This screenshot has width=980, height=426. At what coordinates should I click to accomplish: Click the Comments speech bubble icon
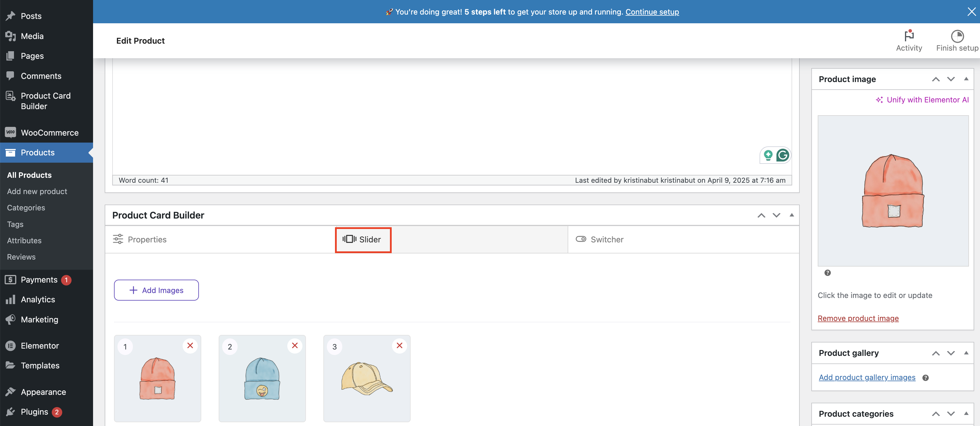(10, 75)
